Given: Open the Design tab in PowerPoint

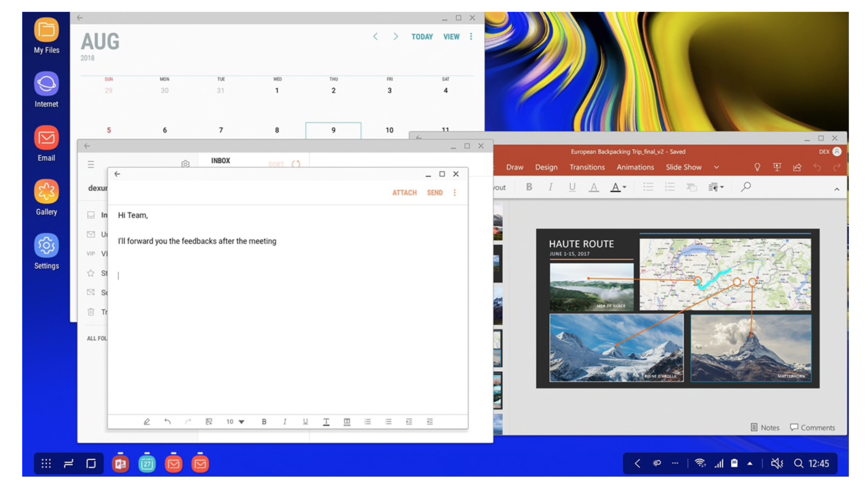Looking at the screenshot, I should [546, 167].
